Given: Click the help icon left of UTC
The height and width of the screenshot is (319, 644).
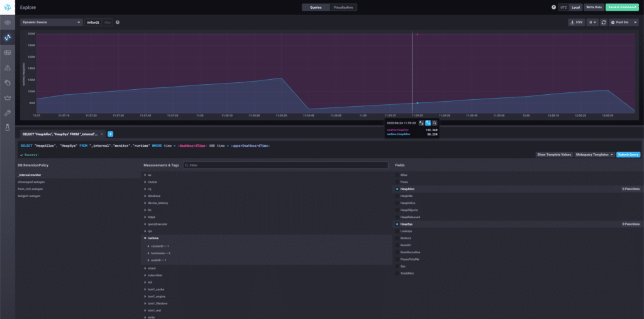Looking at the screenshot, I should (x=553, y=8).
